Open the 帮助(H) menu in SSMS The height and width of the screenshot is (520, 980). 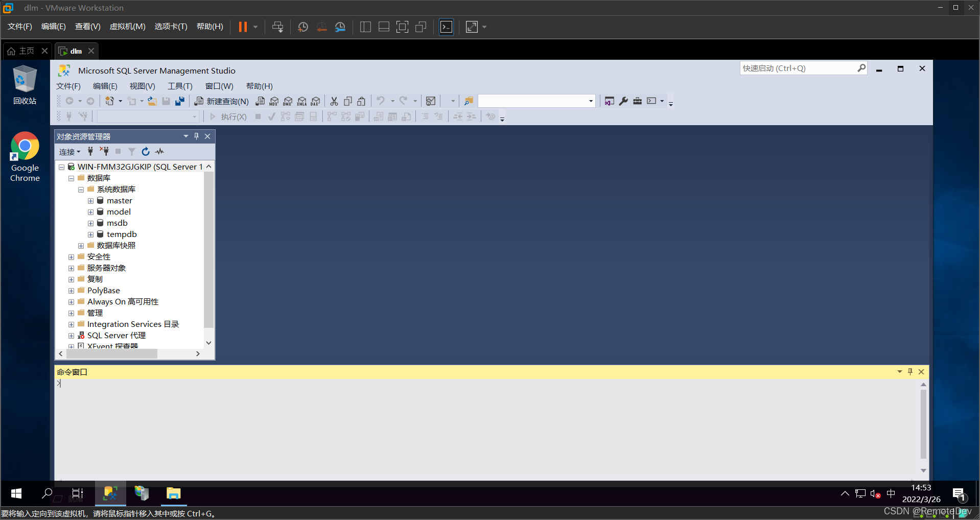coord(260,86)
